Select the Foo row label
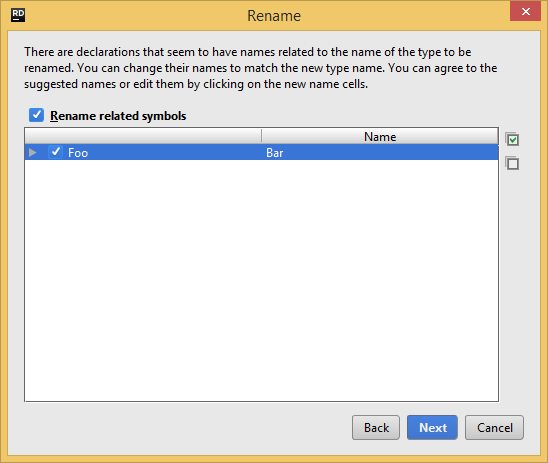 [78, 153]
